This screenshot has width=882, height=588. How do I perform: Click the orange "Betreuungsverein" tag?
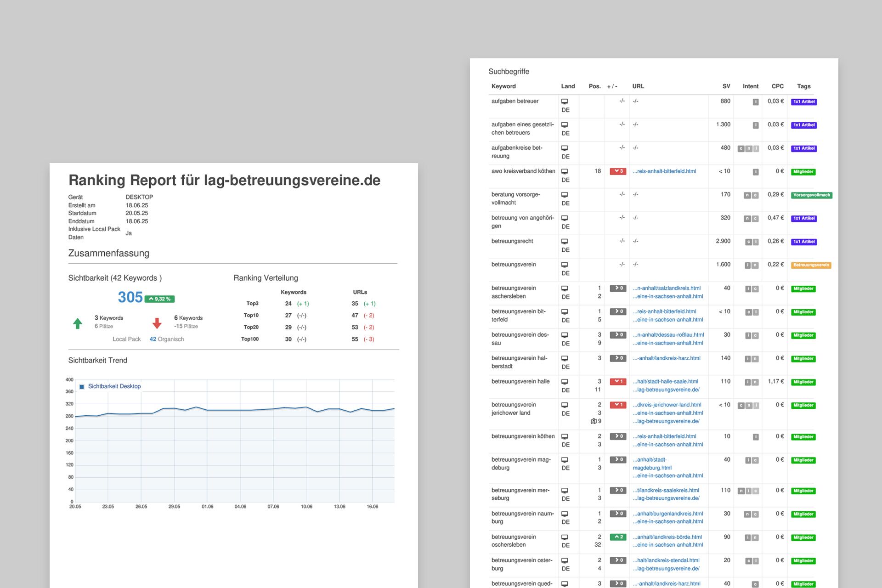tap(811, 265)
